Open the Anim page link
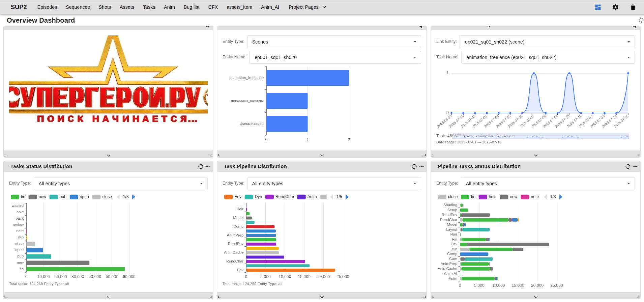This screenshot has height=302, width=644. point(169,7)
